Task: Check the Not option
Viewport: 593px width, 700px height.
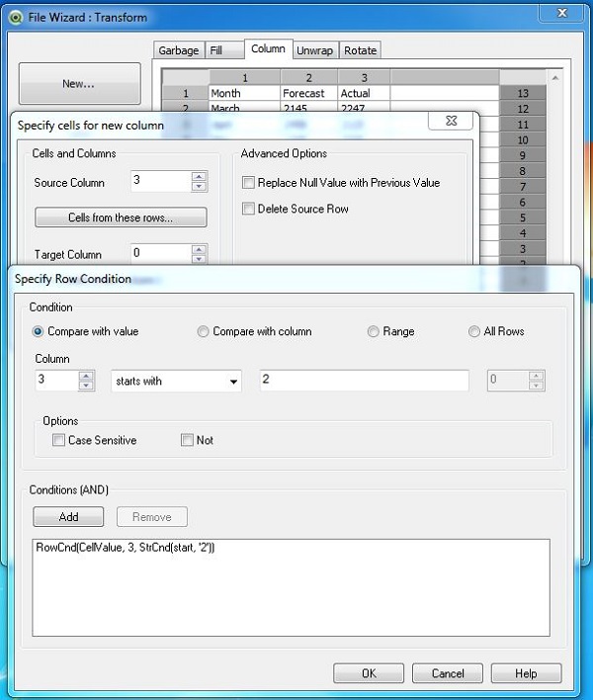Action: coord(187,440)
